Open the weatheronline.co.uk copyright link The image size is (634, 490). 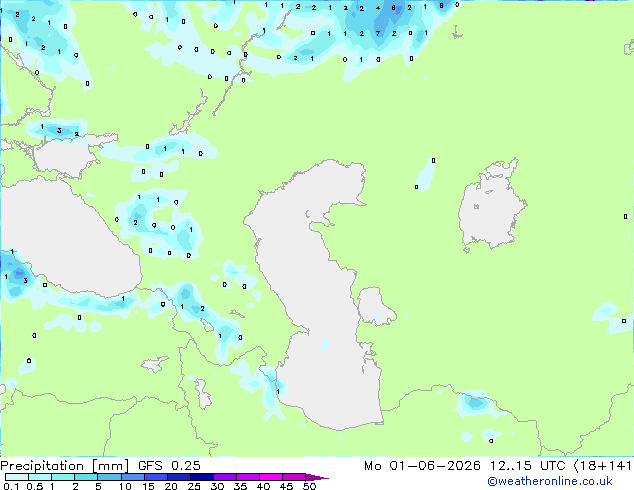[x=549, y=481]
